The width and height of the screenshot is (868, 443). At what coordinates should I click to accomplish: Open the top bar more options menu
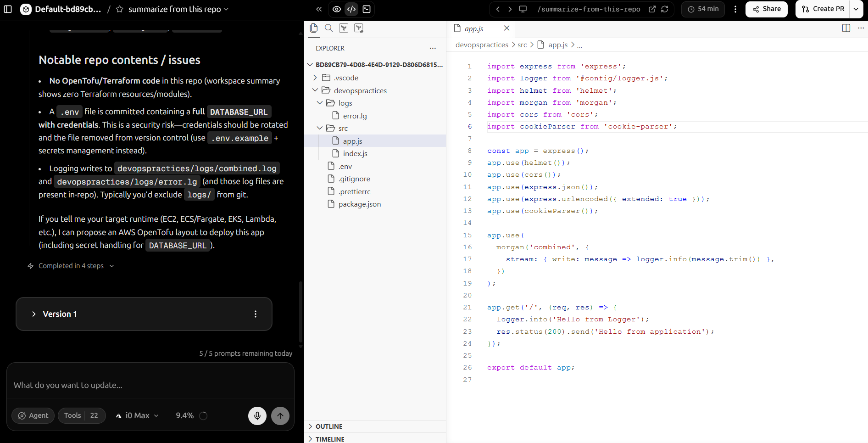[x=735, y=9]
